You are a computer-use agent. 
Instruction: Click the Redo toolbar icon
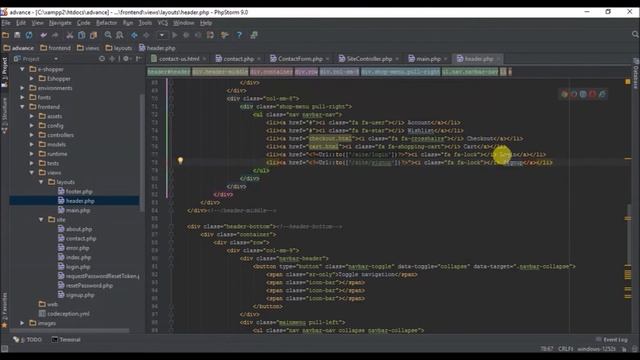click(55, 35)
